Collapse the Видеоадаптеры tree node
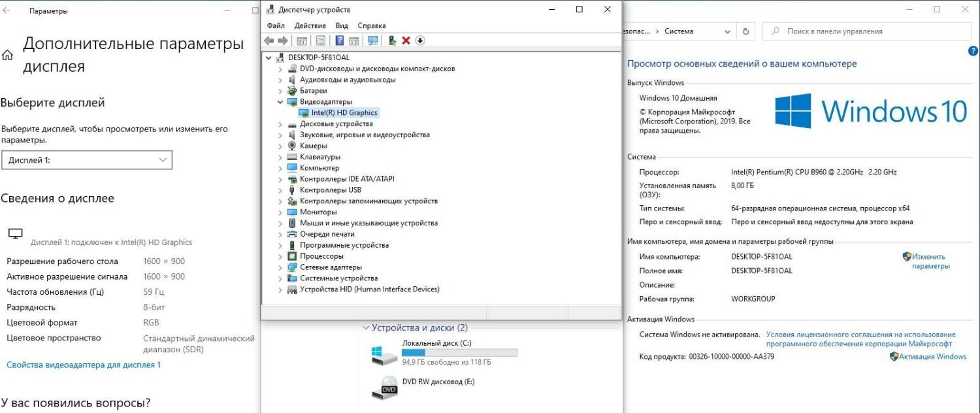Screen dimensions: 980x413 (x=280, y=102)
